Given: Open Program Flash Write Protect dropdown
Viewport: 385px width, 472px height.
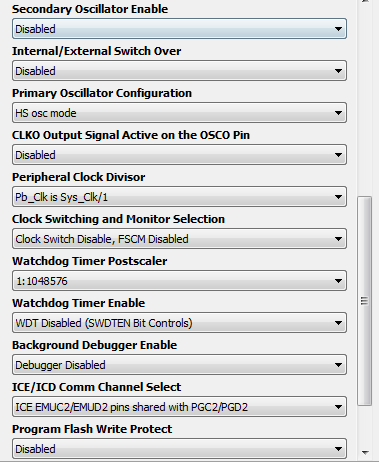Looking at the screenshot, I should (x=179, y=449).
